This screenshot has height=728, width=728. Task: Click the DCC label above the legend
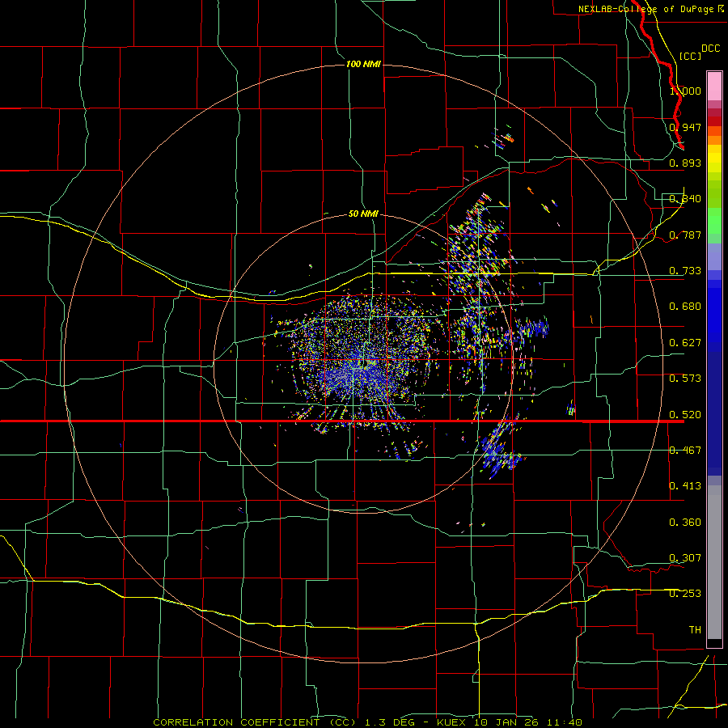[710, 49]
